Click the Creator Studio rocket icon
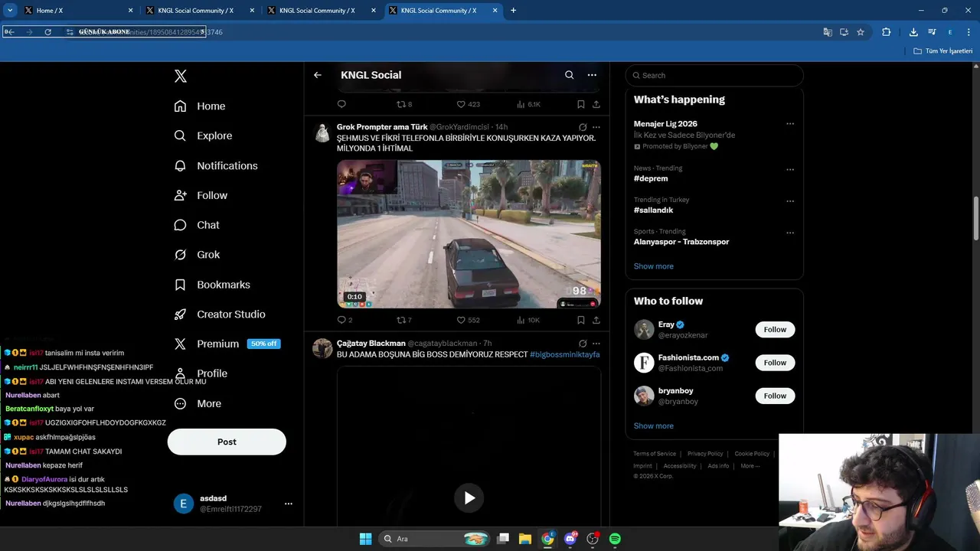Screen dimensions: 980x551 pyautogui.click(x=180, y=315)
